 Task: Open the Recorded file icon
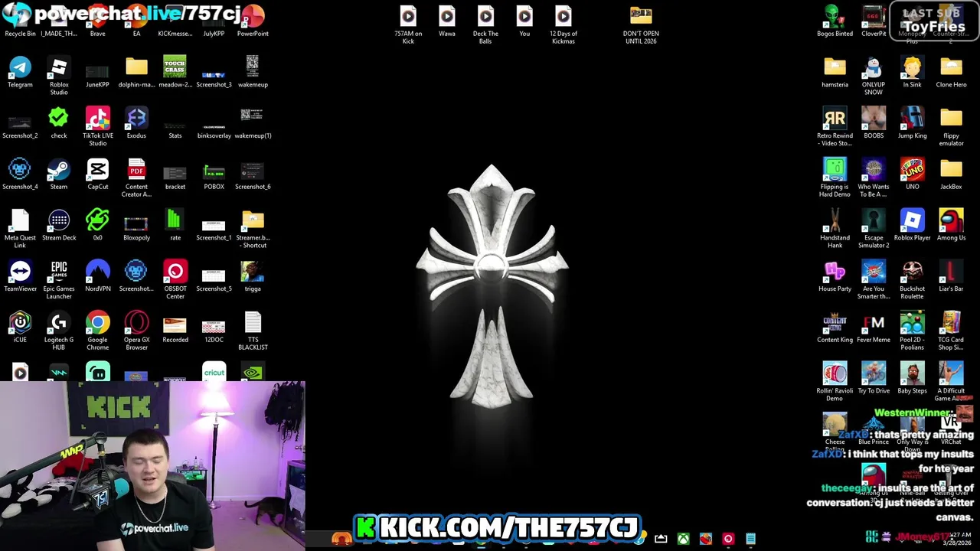click(x=175, y=328)
